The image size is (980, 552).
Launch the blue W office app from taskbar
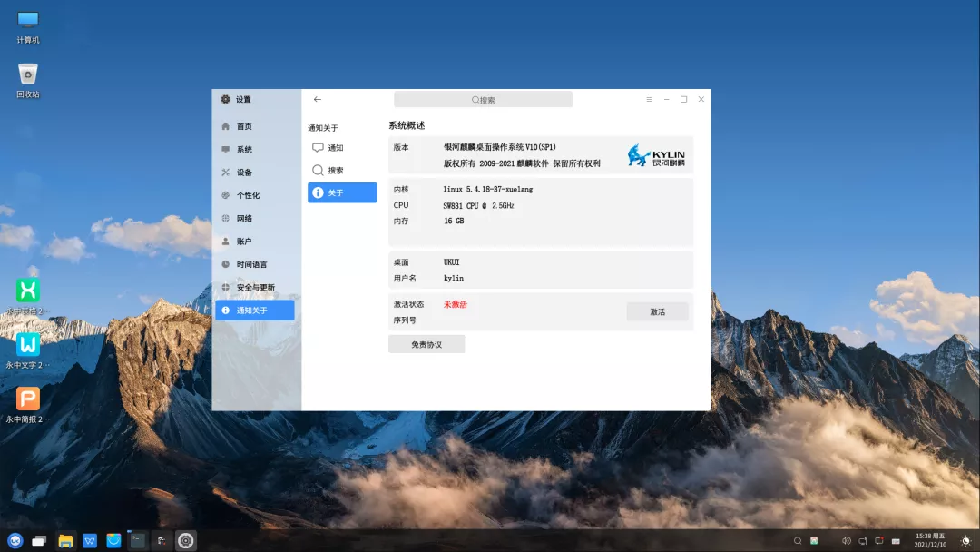click(x=89, y=541)
